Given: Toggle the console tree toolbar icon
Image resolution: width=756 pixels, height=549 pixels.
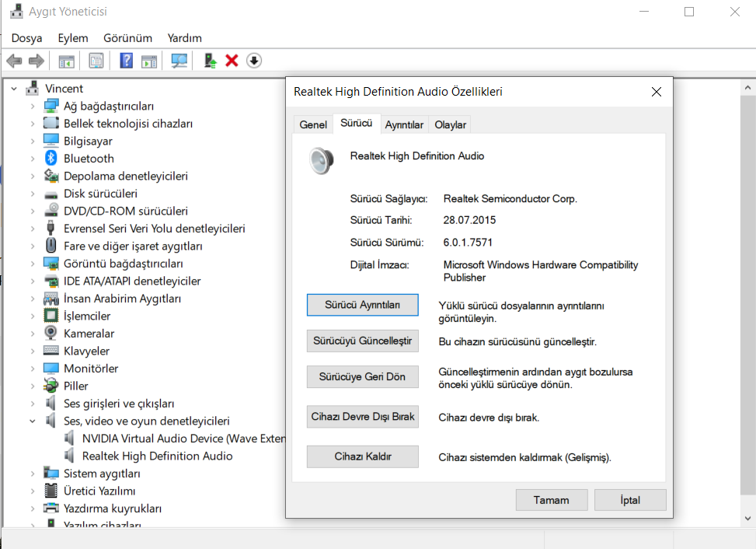Looking at the screenshot, I should (67, 61).
